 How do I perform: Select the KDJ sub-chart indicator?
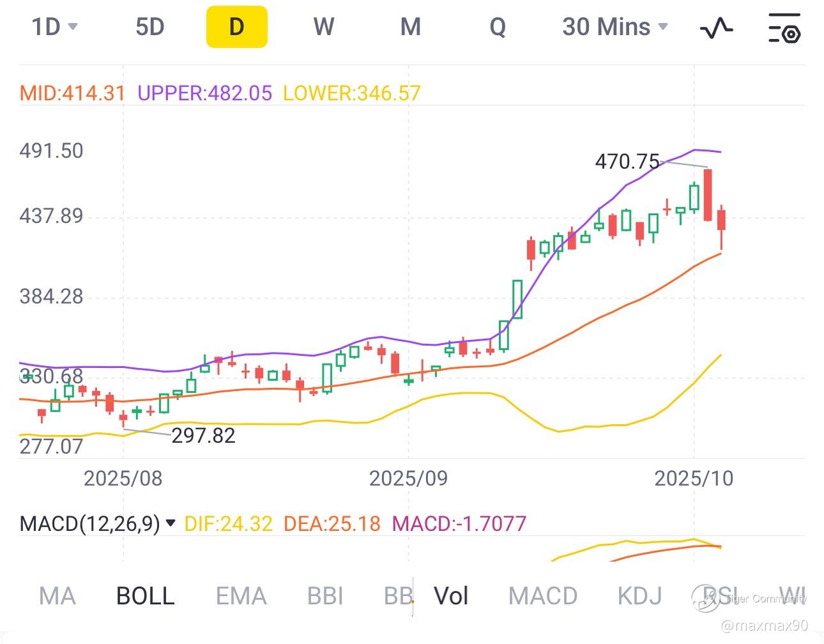(639, 596)
